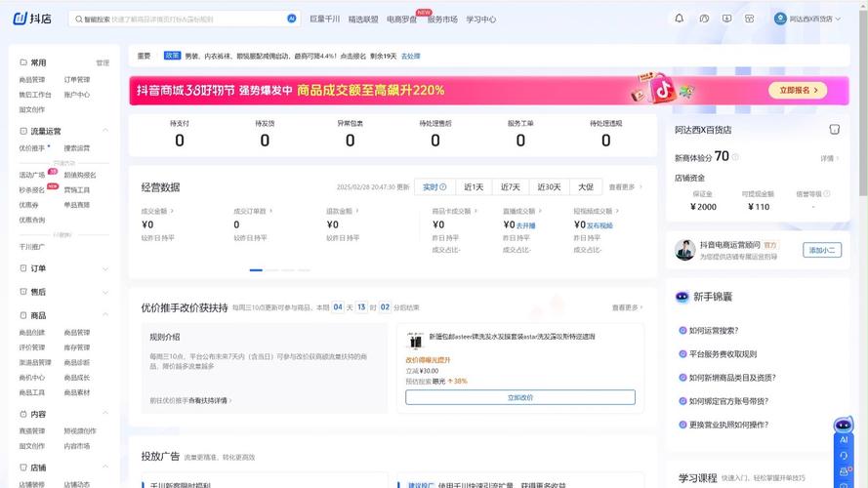
Task: Click the 新手锦囊 mascot icon
Action: [x=682, y=297]
